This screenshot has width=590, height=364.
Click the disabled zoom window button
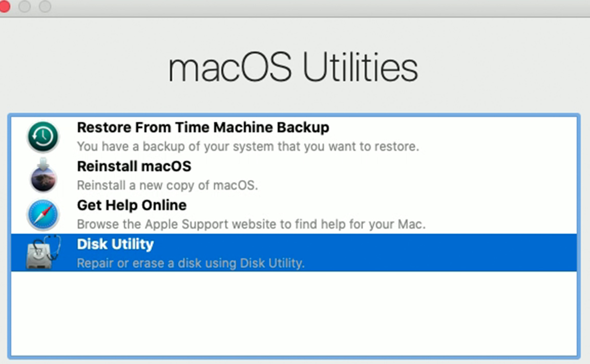[45, 7]
